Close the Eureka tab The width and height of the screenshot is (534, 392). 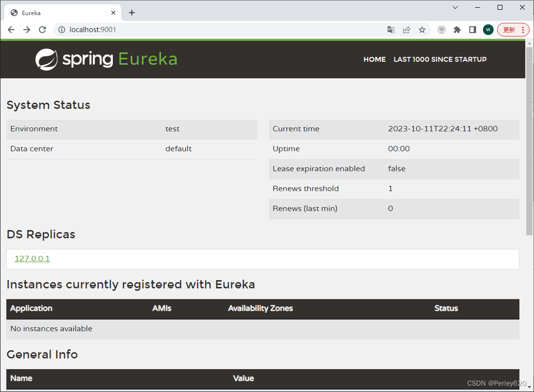[113, 13]
